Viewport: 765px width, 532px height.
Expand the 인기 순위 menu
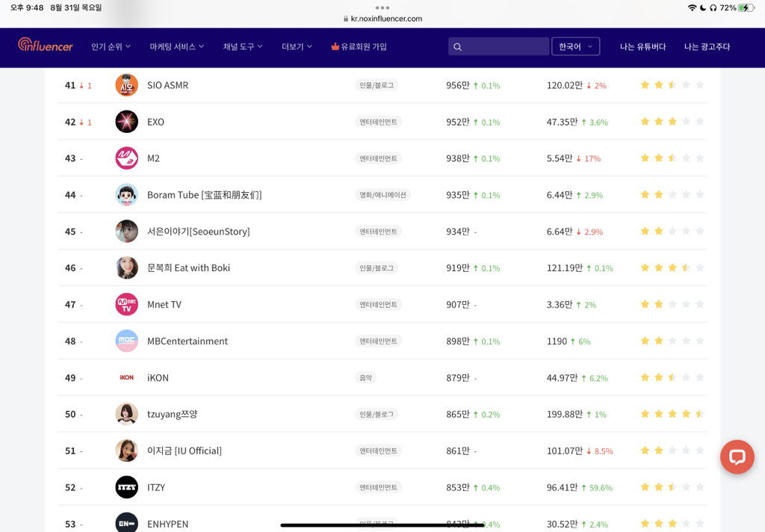click(x=111, y=46)
